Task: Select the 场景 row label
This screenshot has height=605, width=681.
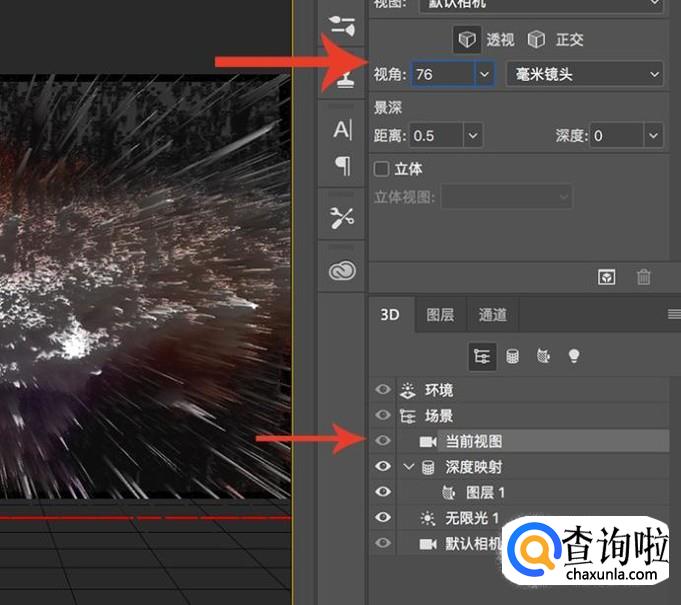Action: point(439,416)
